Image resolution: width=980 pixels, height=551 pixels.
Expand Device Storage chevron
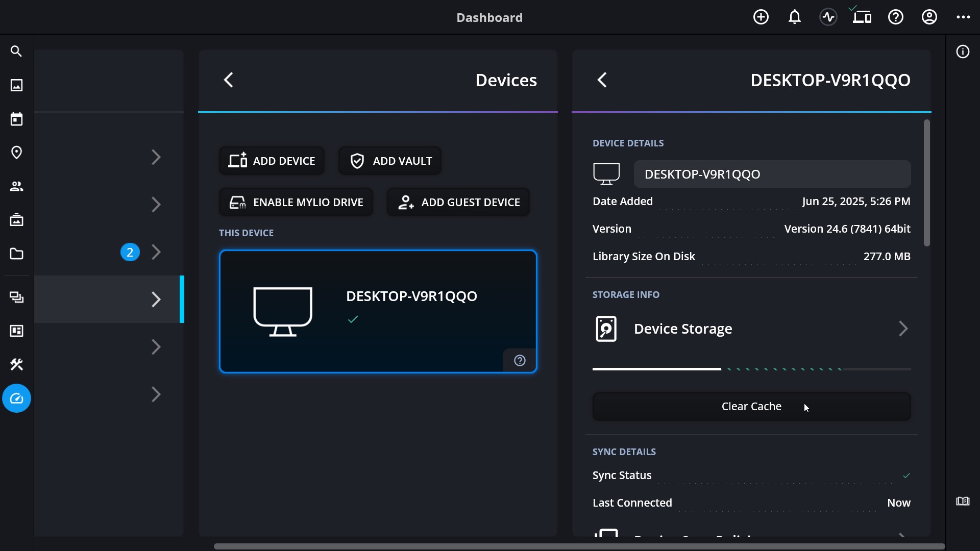903,329
